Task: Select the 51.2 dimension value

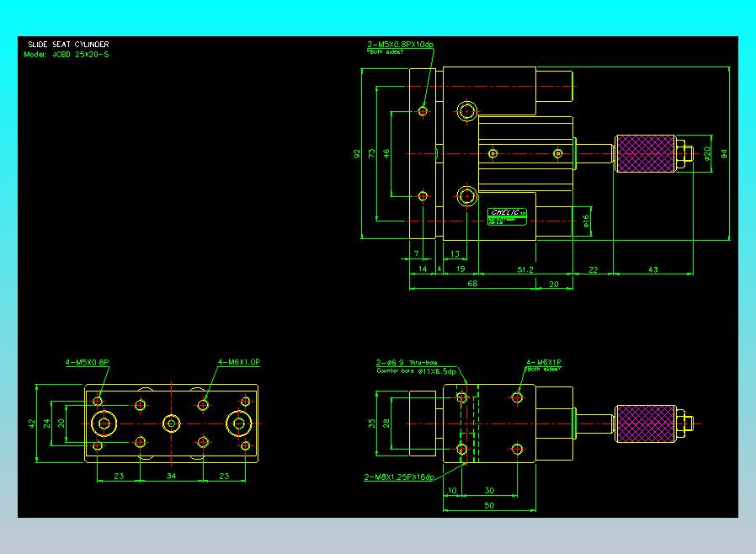Action: 525,269
